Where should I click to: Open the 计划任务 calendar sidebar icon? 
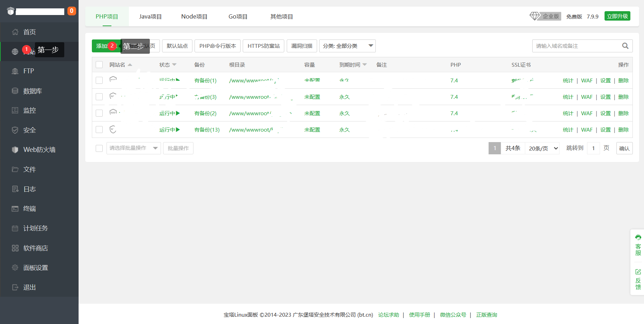coord(15,228)
